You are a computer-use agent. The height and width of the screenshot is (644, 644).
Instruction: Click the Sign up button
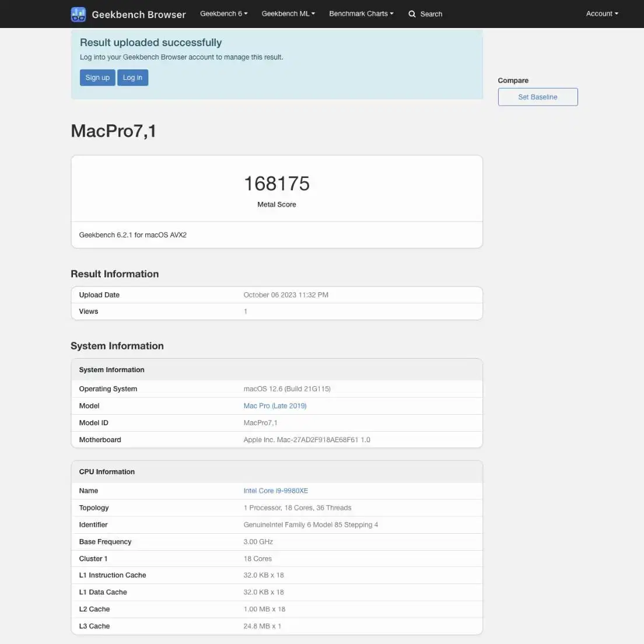[97, 78]
